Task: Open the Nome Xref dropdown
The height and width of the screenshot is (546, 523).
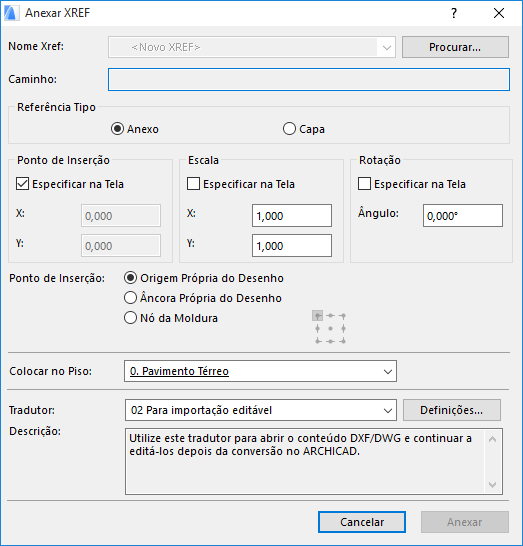Action: click(x=252, y=47)
